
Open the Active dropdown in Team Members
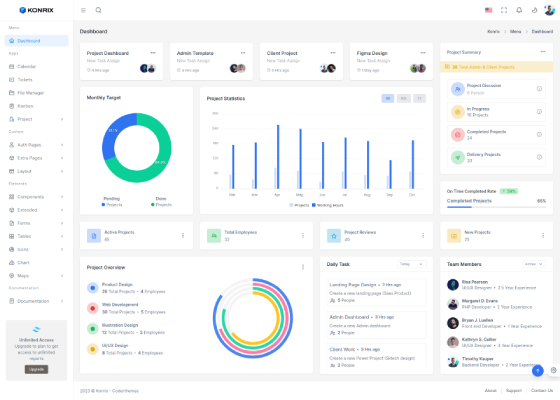click(x=534, y=264)
